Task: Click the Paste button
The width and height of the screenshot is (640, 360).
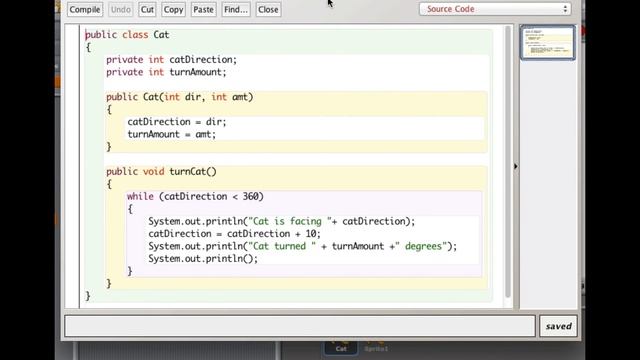Action: pos(203,9)
